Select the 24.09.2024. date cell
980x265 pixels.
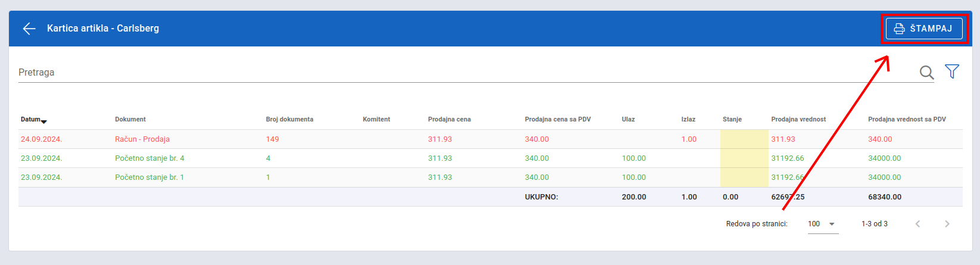pyautogui.click(x=42, y=139)
